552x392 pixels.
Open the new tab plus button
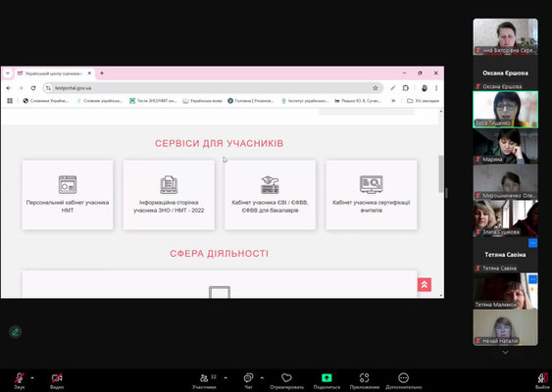[x=102, y=73]
